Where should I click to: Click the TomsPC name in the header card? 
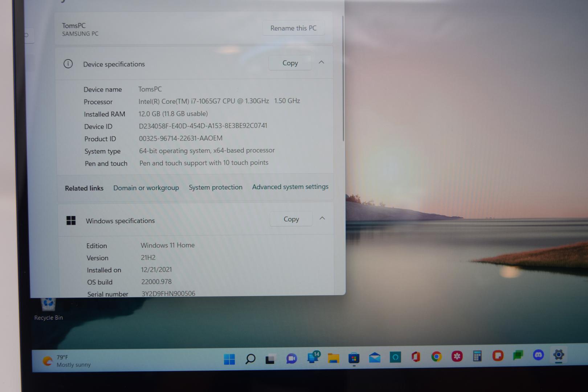[x=74, y=25]
